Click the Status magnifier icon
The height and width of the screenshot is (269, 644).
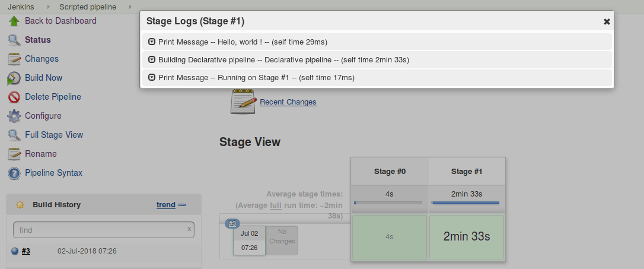tap(14, 40)
